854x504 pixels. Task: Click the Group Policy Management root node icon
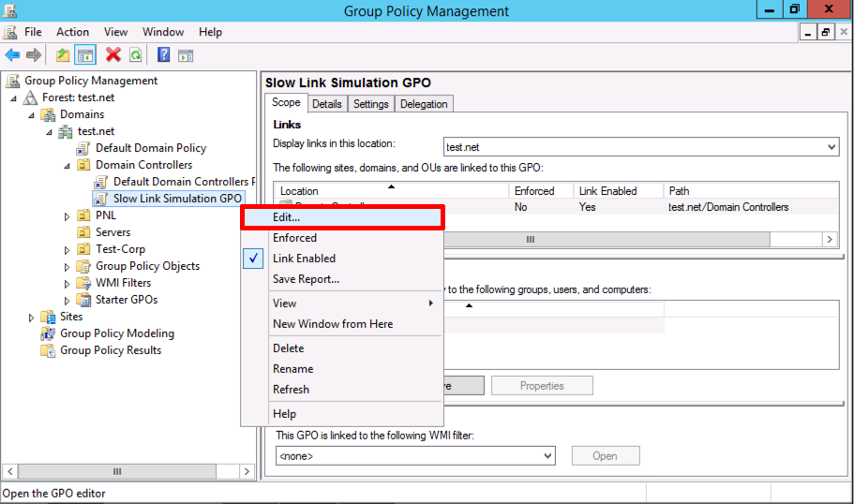tap(12, 82)
